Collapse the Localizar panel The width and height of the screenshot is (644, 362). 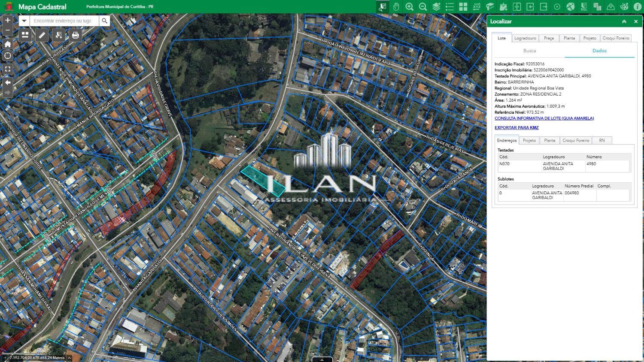624,21
